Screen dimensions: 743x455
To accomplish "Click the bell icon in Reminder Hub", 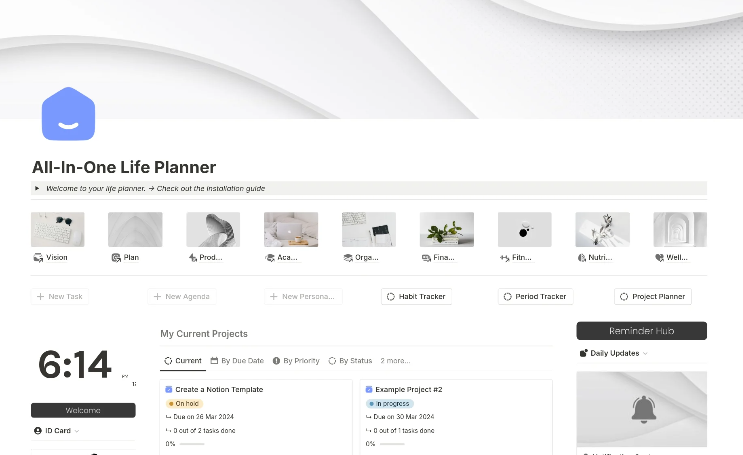I will [x=643, y=410].
